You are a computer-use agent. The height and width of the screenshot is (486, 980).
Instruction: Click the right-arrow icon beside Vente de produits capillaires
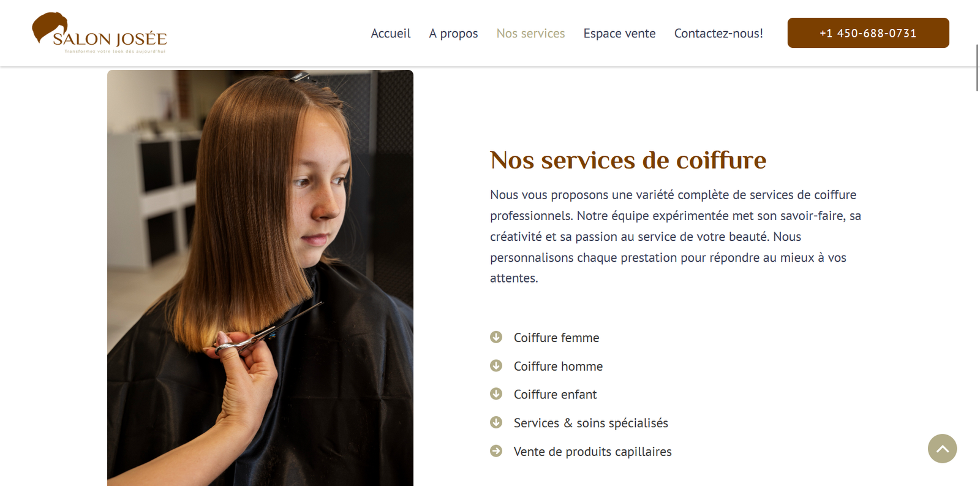point(496,451)
